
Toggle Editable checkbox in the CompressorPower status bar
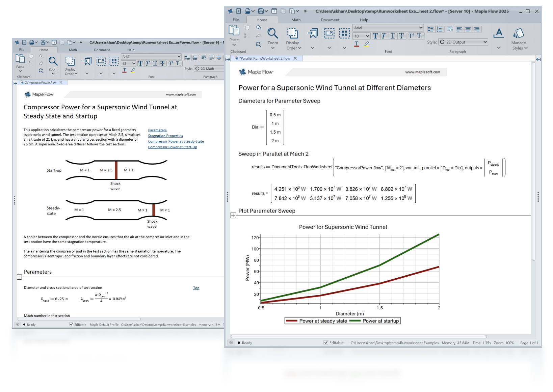pyautogui.click(x=71, y=325)
